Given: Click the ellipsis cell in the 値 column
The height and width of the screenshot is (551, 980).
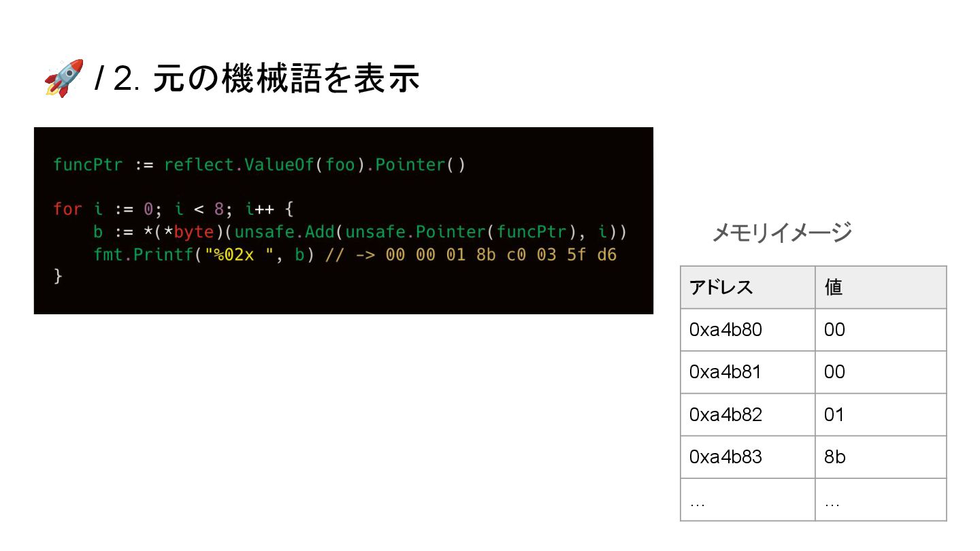Looking at the screenshot, I should 881,499.
